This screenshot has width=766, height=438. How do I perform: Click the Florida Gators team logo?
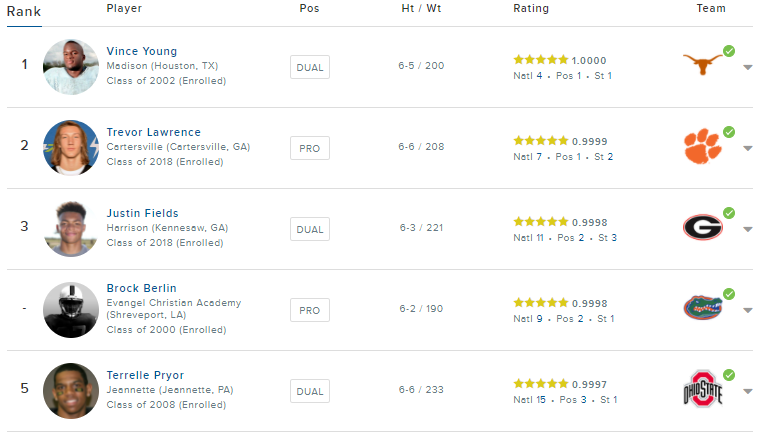(x=702, y=308)
